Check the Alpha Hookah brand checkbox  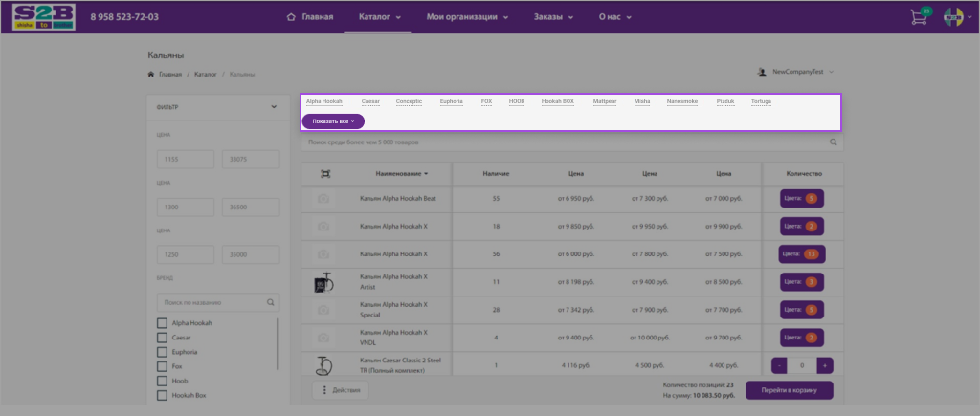pyautogui.click(x=162, y=323)
